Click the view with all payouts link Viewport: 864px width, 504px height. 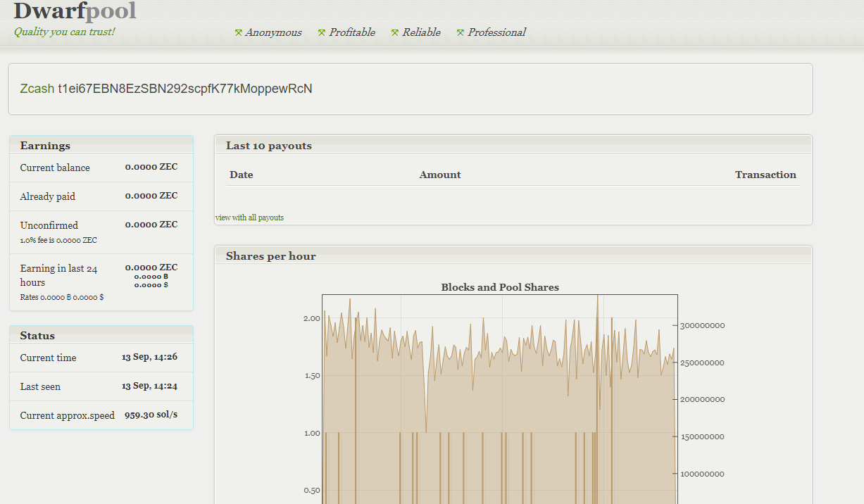tap(249, 218)
